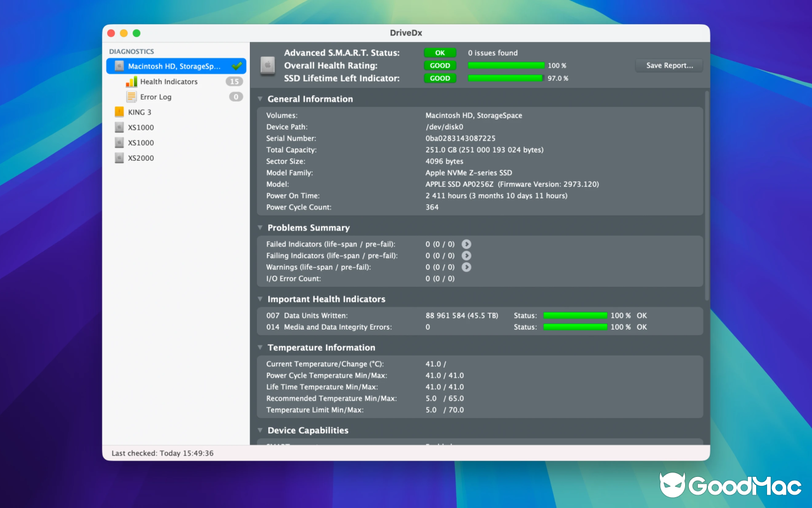Click the serial number 0ba0283143087225

tap(461, 138)
